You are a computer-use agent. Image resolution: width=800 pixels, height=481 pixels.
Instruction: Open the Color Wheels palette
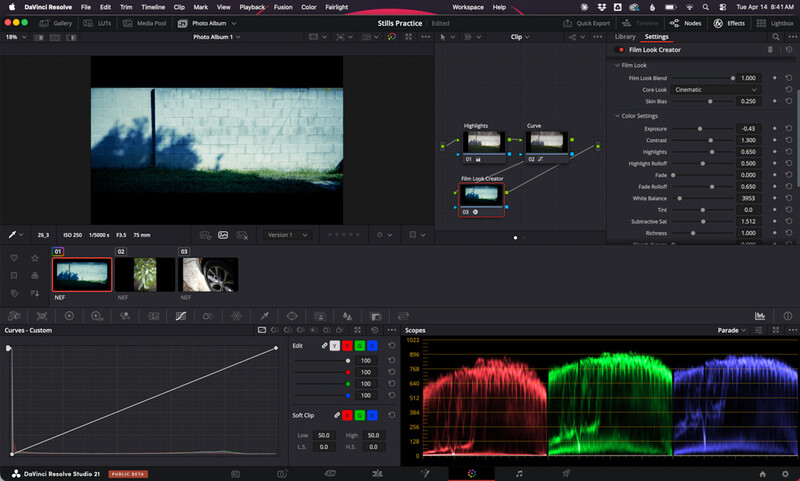[69, 316]
